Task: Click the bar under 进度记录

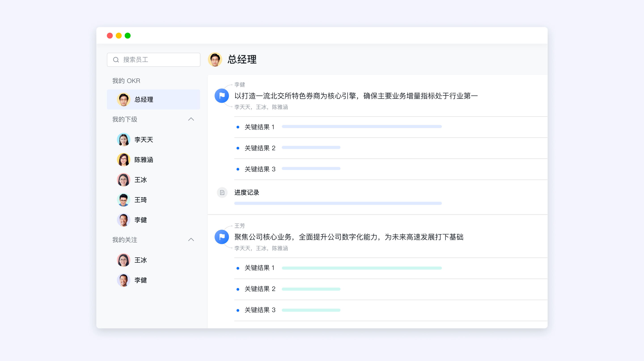Action: [338, 203]
